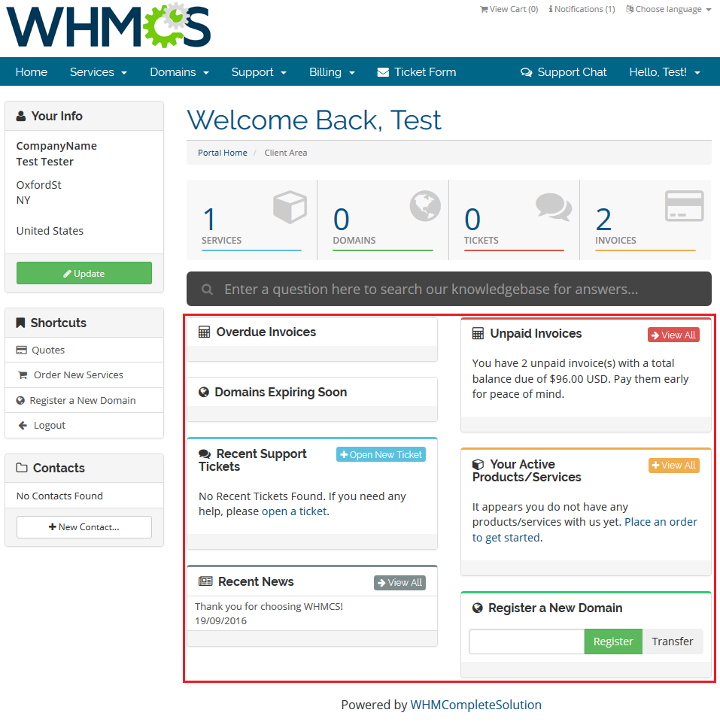Open 'Thank you for choosing WHMCS!' news item
720x728 pixels.
point(269,606)
